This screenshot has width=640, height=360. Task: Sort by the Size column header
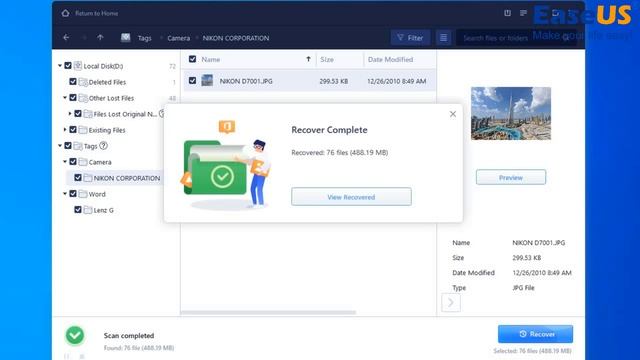(x=327, y=60)
